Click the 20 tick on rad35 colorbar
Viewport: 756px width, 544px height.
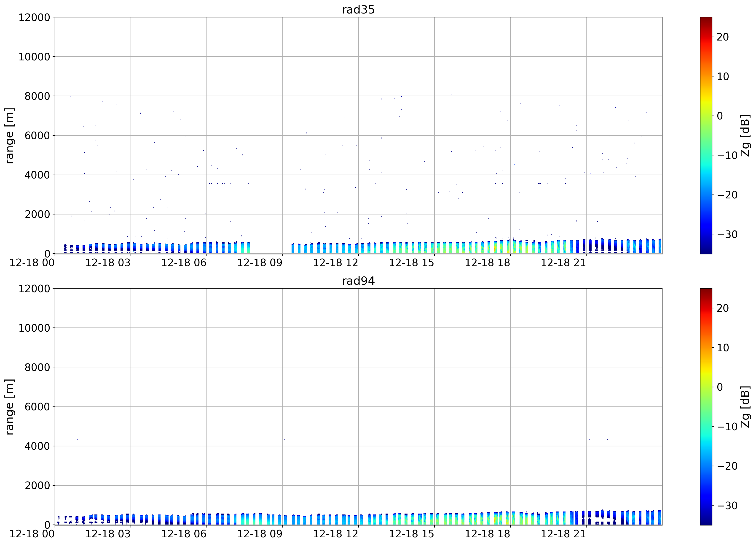(723, 37)
